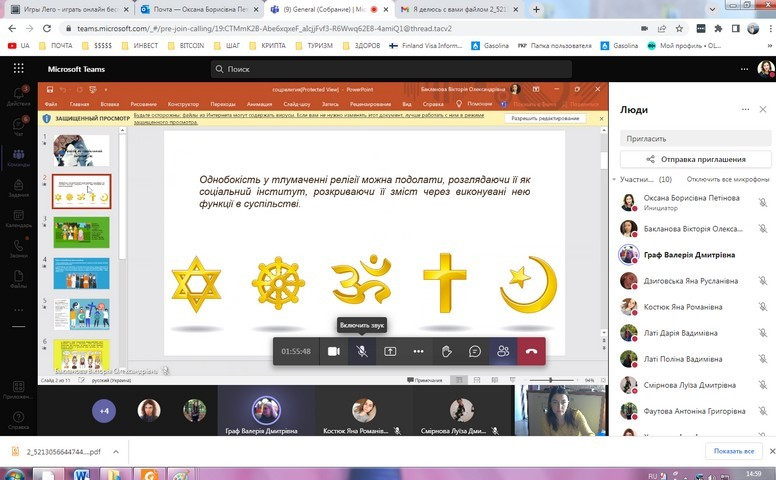
Task: Show more apps ellipsis in sidebar
Action: pos(18,310)
